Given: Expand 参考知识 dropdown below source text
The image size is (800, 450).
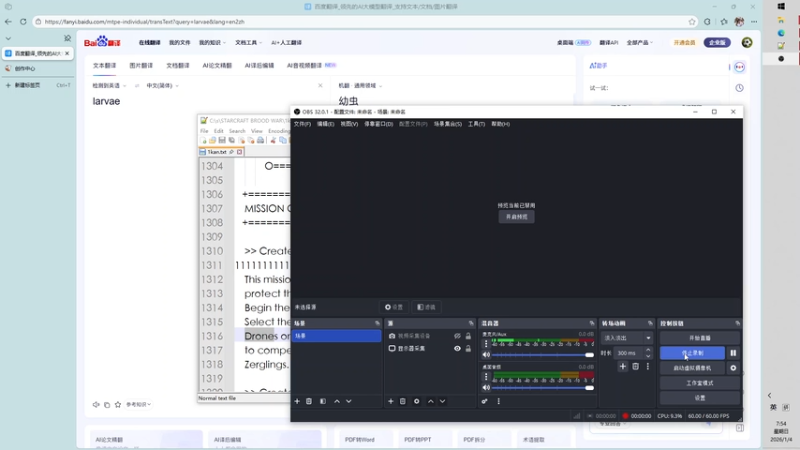Looking at the screenshot, I should click(138, 405).
